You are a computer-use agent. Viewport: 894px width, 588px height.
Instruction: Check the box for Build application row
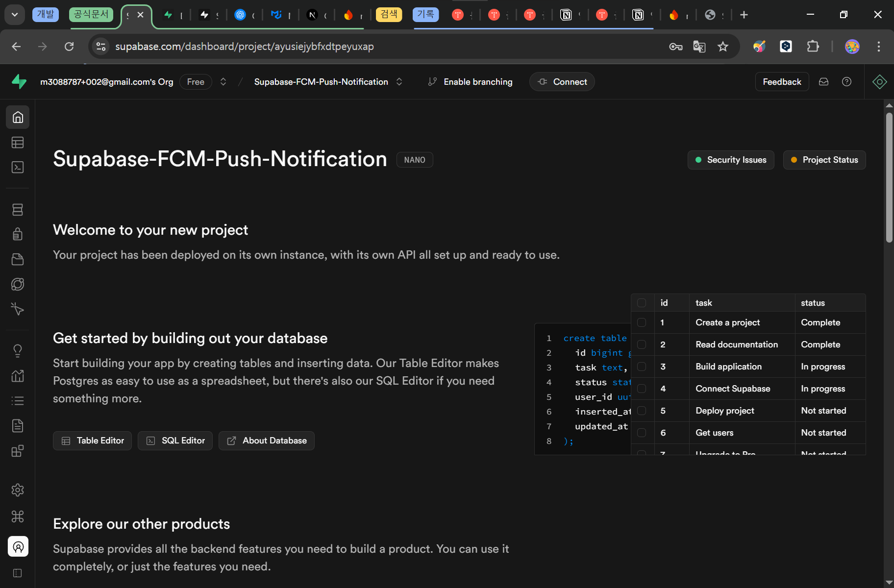pyautogui.click(x=642, y=367)
